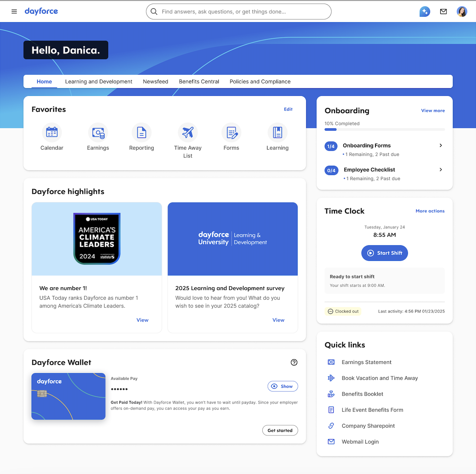Click the search field to find answers
476x474 pixels.
pyautogui.click(x=238, y=11)
